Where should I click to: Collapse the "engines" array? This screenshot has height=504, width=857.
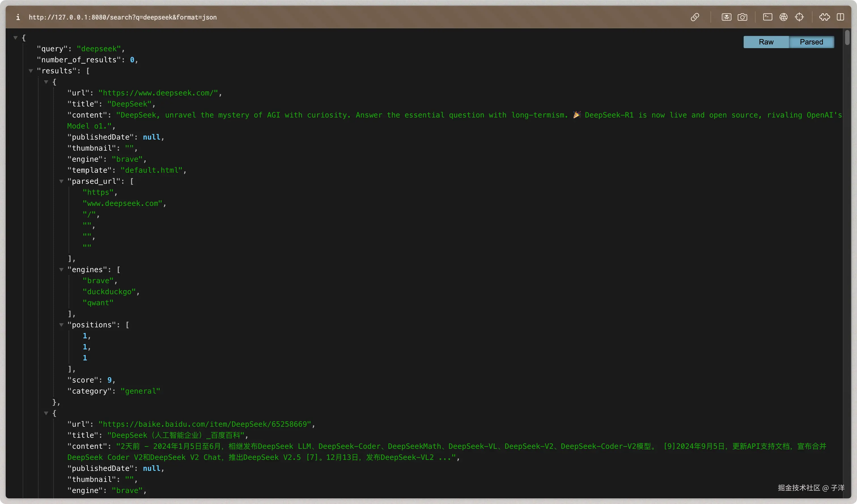61,270
